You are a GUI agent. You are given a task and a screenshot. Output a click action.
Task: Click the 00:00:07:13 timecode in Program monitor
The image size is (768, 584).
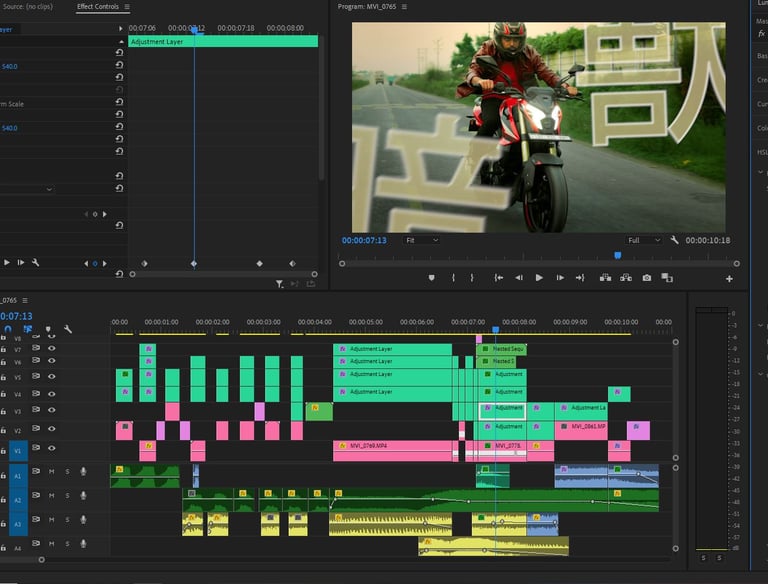coord(363,240)
